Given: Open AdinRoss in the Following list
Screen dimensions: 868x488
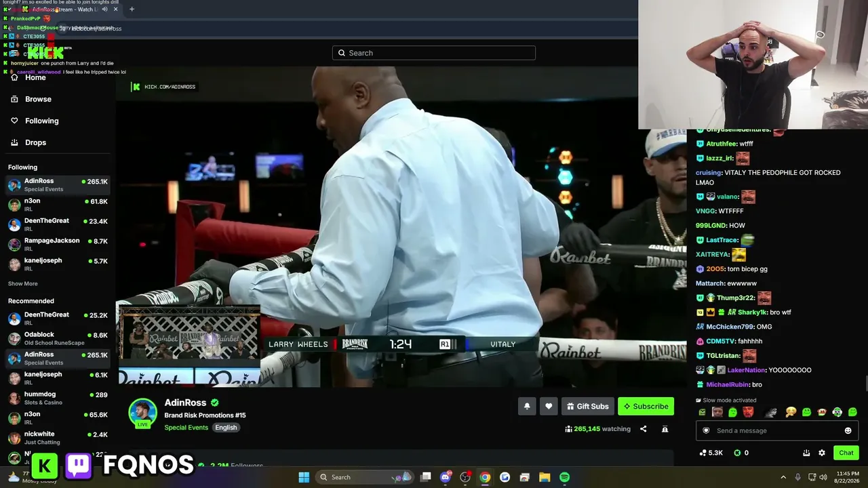Looking at the screenshot, I should (x=58, y=184).
